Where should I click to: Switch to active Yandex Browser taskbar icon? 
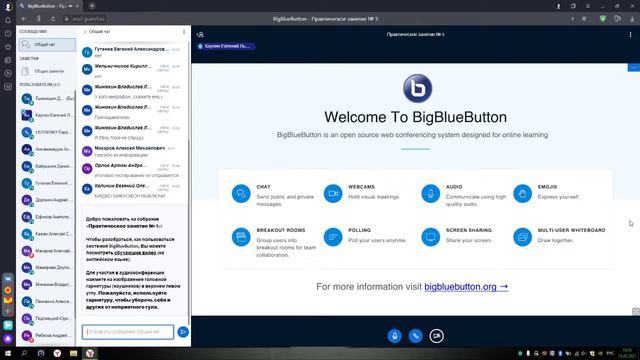(90, 353)
